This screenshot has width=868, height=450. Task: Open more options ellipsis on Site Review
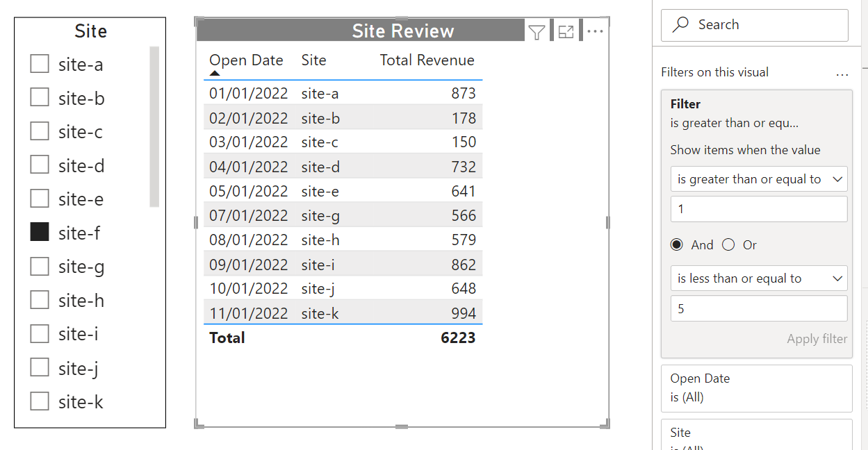coord(596,31)
